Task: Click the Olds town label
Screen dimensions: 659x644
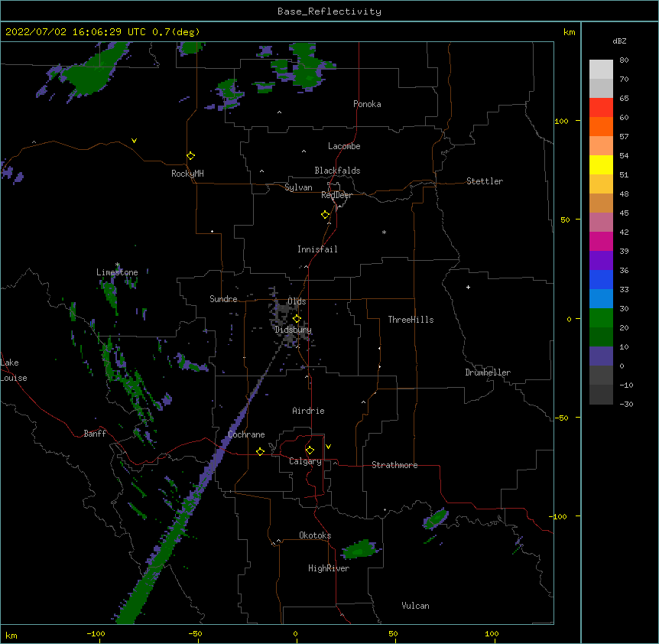Action: click(297, 301)
